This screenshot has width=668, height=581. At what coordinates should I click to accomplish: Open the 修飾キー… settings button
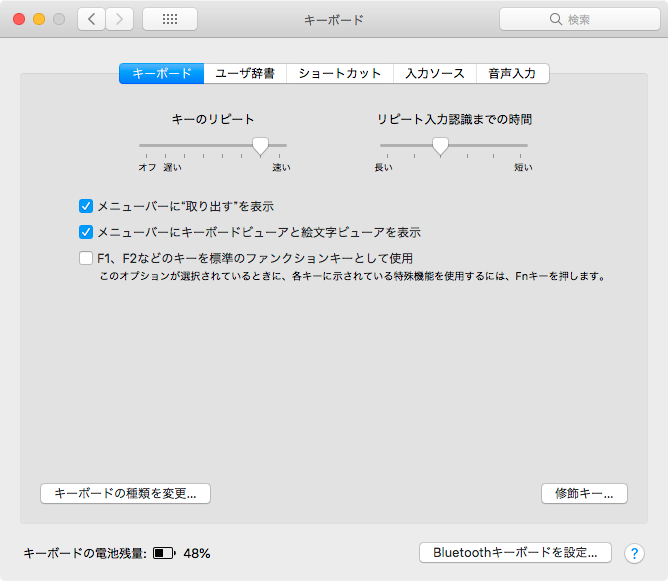point(584,493)
